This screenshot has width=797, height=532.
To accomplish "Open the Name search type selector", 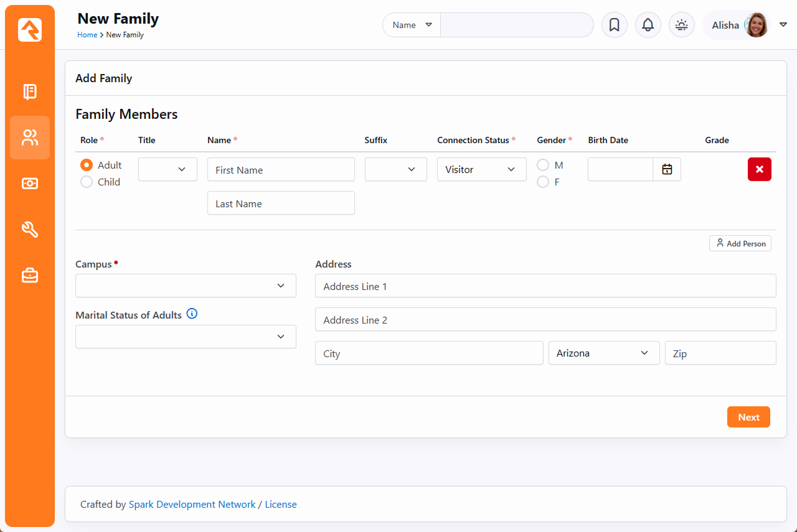I will pos(412,25).
